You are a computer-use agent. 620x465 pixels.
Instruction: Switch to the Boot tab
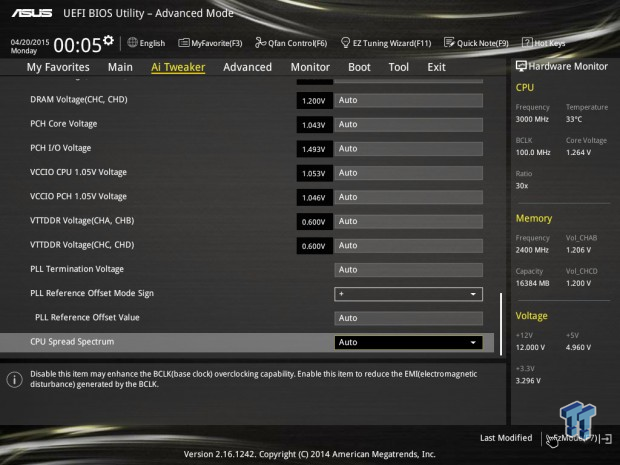click(359, 67)
